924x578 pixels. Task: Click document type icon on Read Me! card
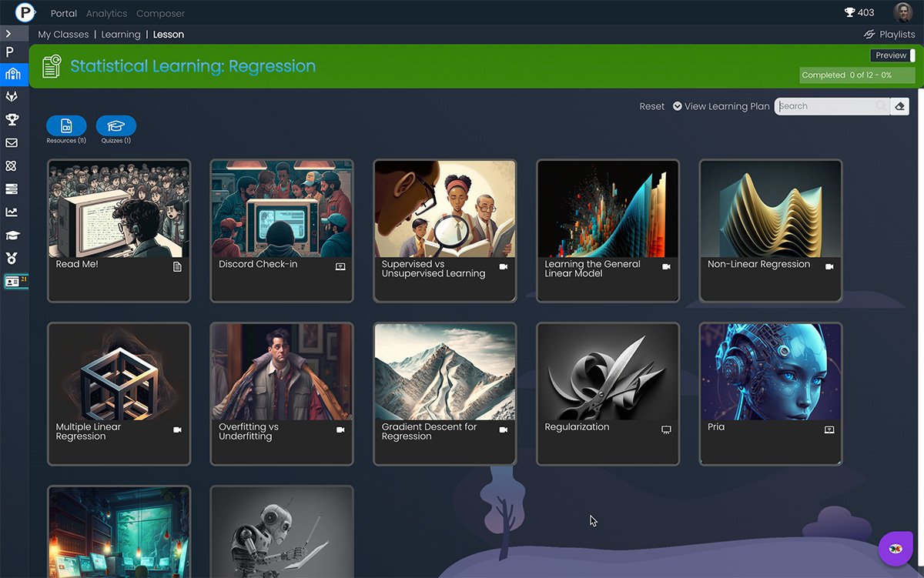pos(177,267)
